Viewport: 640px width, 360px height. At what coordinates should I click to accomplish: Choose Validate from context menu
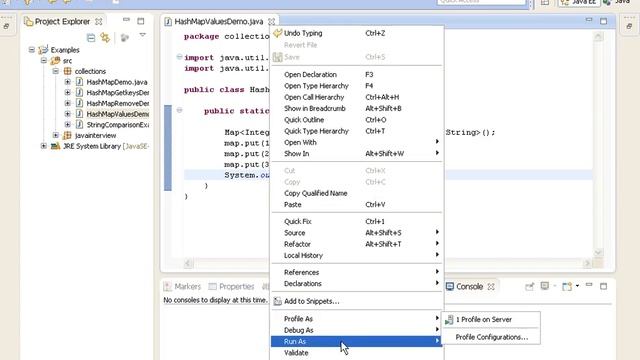click(357, 353)
